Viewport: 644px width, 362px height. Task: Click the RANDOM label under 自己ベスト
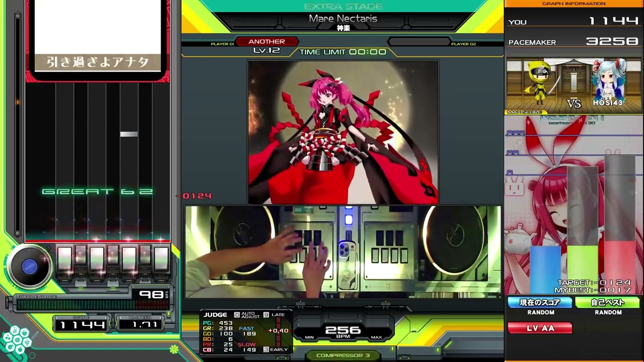(x=608, y=312)
